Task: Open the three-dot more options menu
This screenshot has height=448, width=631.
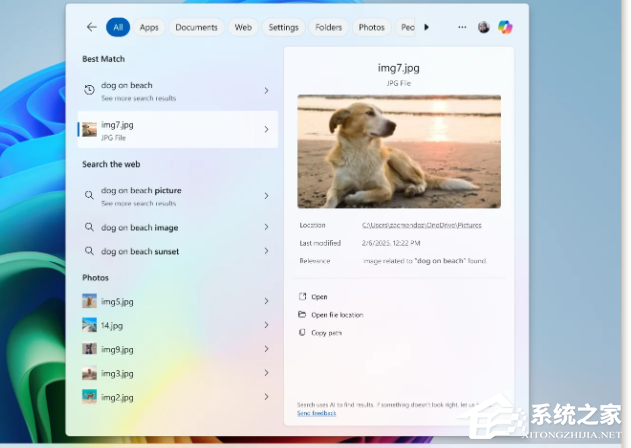Action: pos(462,27)
